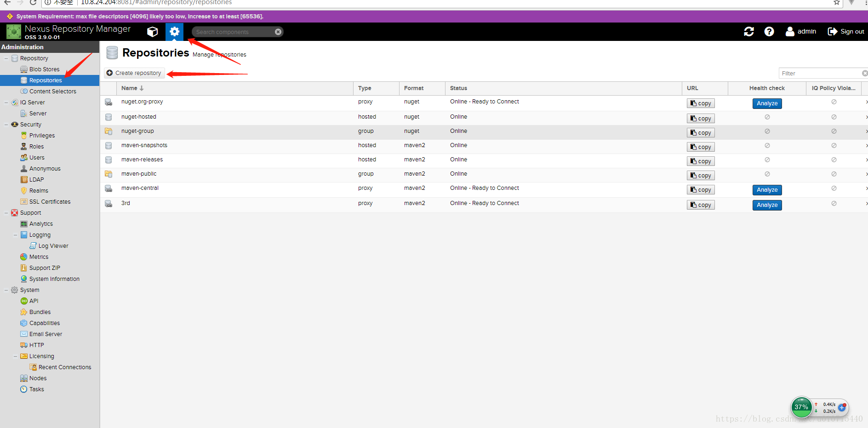Open the Analytics page
This screenshot has height=428, width=868.
pos(41,224)
